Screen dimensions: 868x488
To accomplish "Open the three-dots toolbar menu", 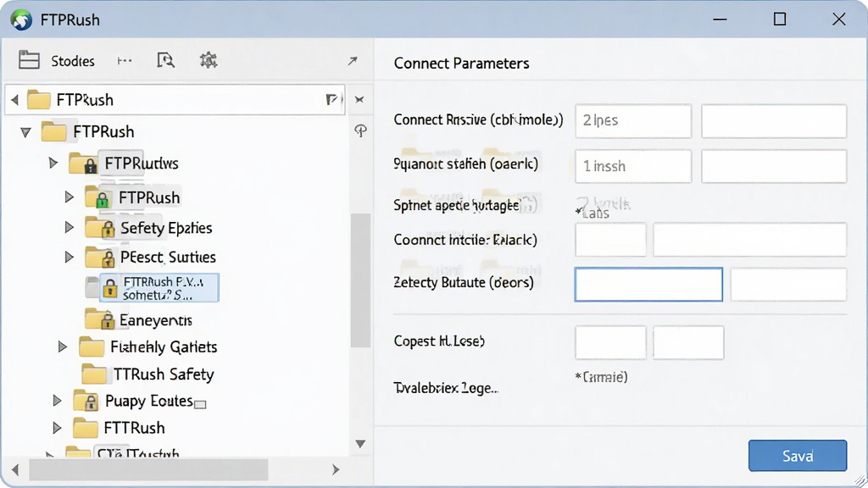I will [x=125, y=60].
